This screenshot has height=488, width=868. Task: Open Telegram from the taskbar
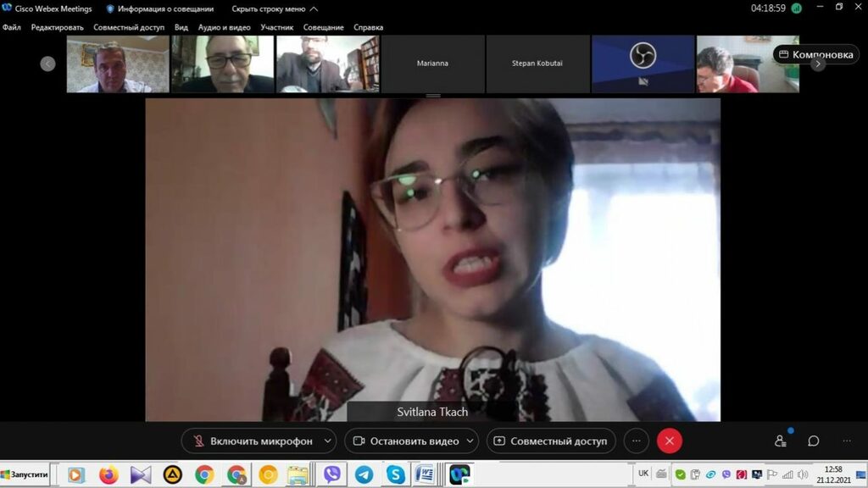[x=364, y=474]
